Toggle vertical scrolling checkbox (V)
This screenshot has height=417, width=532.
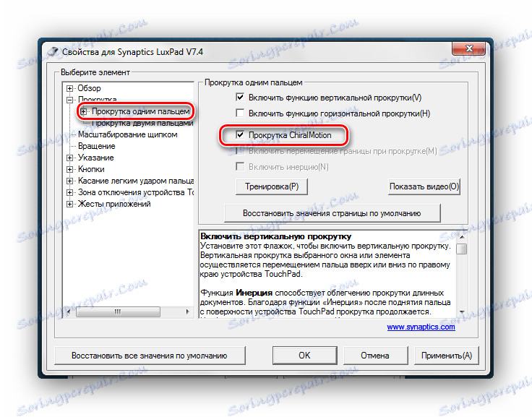[240, 98]
